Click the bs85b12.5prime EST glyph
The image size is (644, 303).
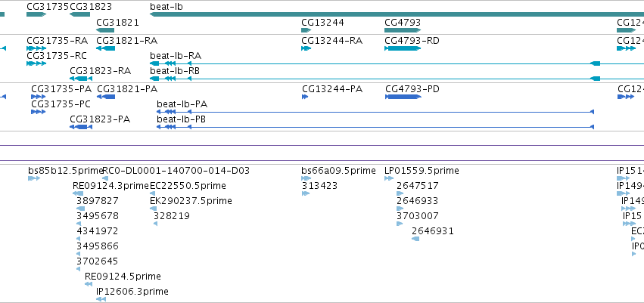34,178
